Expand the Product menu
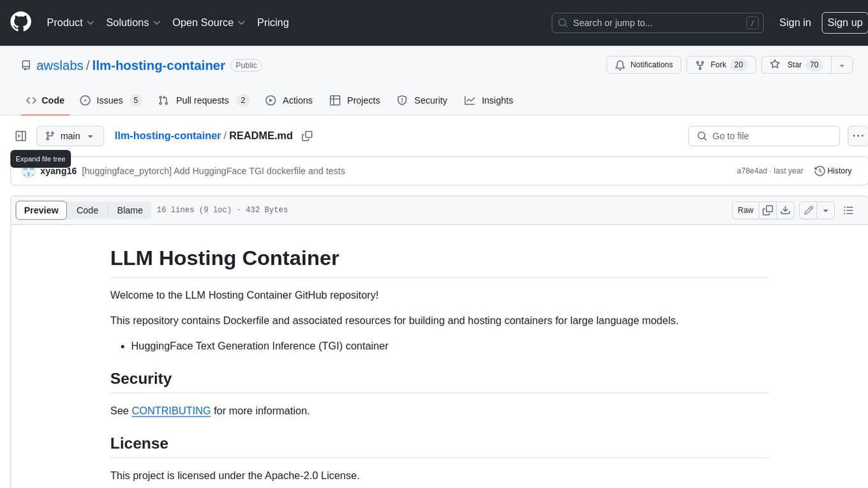Image resolution: width=868 pixels, height=488 pixels. point(70,22)
